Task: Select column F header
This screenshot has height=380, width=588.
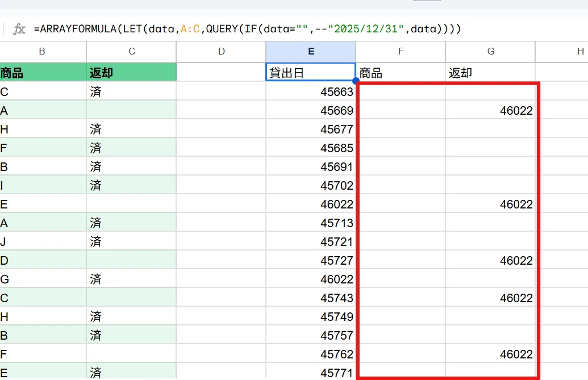Action: point(401,51)
